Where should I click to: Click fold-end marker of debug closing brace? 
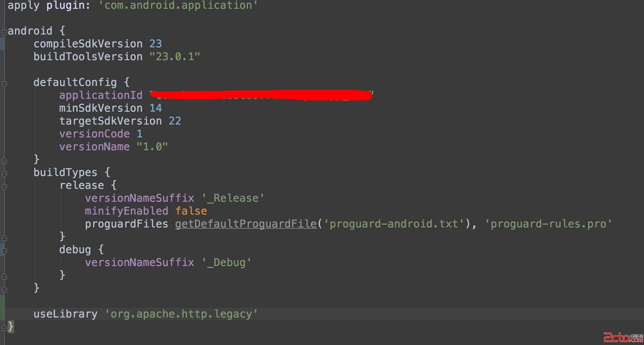(x=4, y=276)
